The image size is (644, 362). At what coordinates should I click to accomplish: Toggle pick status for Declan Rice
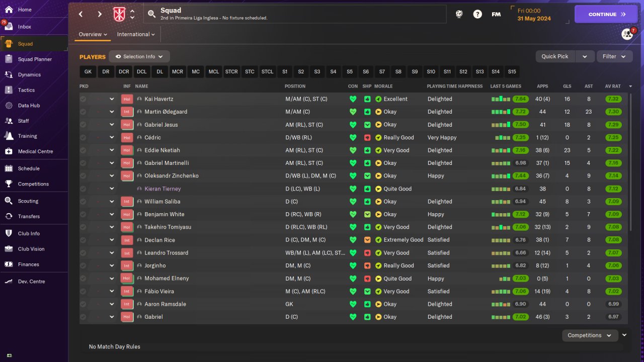(x=83, y=240)
